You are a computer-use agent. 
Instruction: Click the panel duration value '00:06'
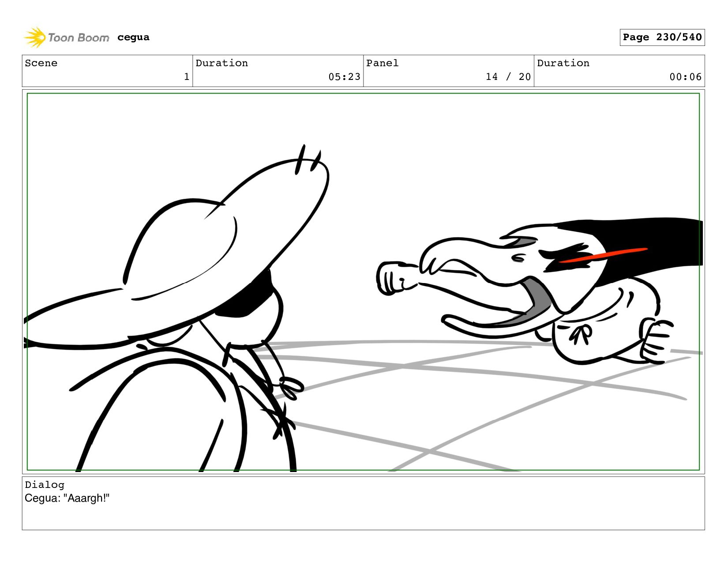pyautogui.click(x=685, y=77)
